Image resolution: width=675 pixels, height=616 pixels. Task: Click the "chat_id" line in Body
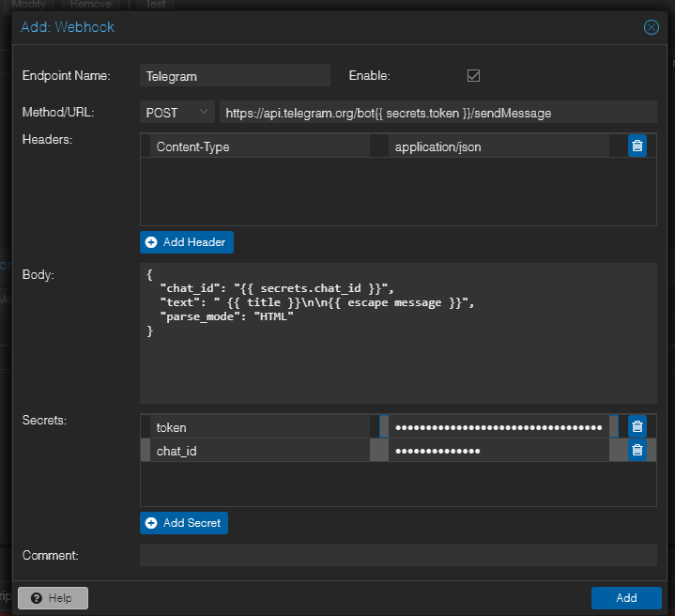pyautogui.click(x=276, y=288)
